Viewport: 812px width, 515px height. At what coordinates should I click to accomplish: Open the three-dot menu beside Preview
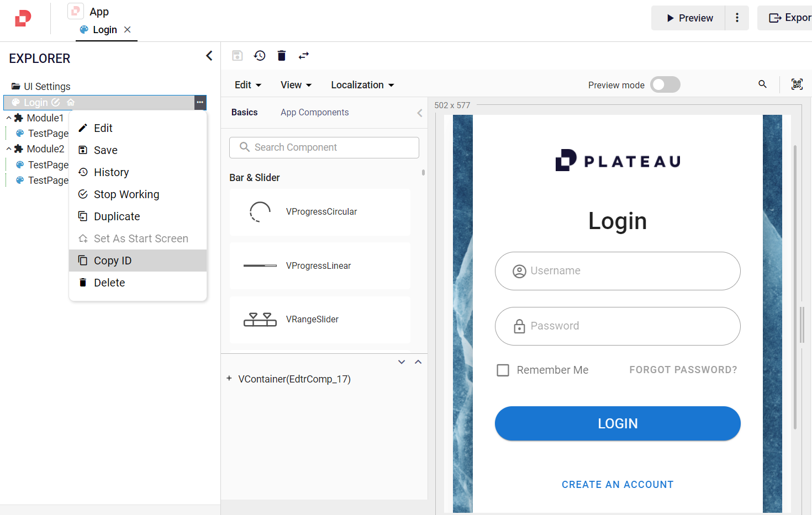coord(737,18)
